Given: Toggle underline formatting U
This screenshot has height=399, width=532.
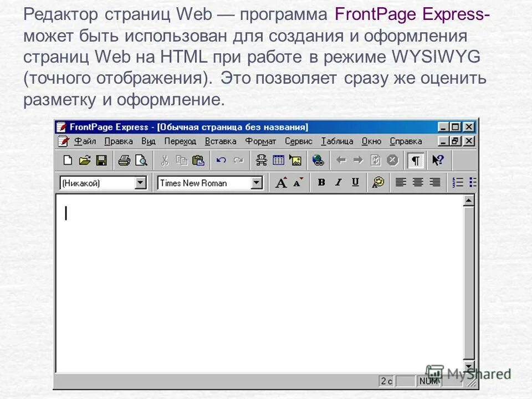Looking at the screenshot, I should pos(355,182).
